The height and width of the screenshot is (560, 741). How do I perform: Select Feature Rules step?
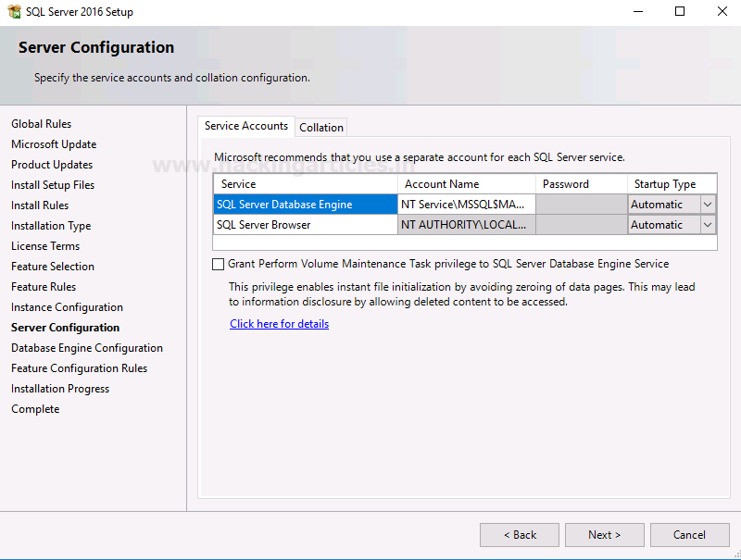pos(44,287)
